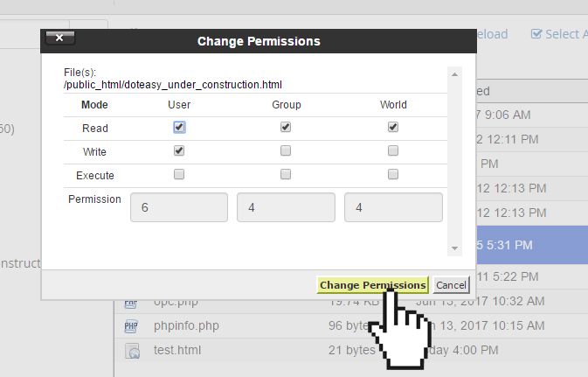Image resolution: width=588 pixels, height=377 pixels.
Task: Click the dialog scroll up arrow
Action: pyautogui.click(x=453, y=75)
